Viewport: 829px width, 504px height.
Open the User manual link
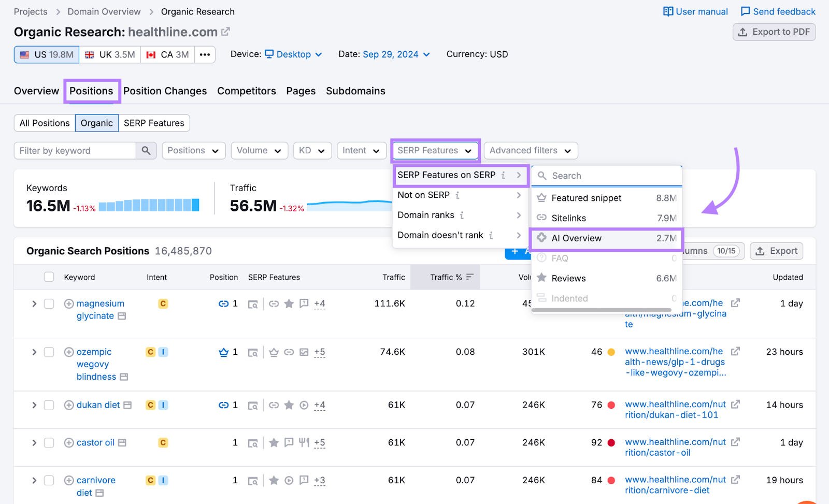(x=695, y=11)
